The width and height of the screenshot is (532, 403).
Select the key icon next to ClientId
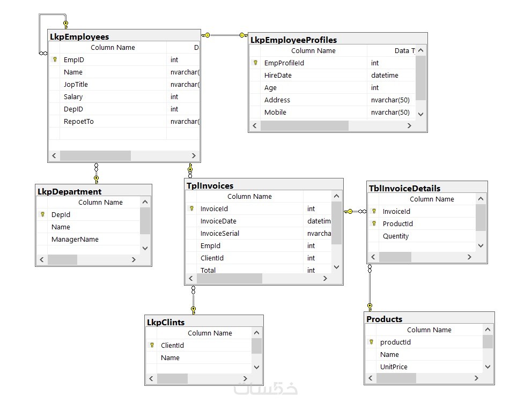click(152, 345)
